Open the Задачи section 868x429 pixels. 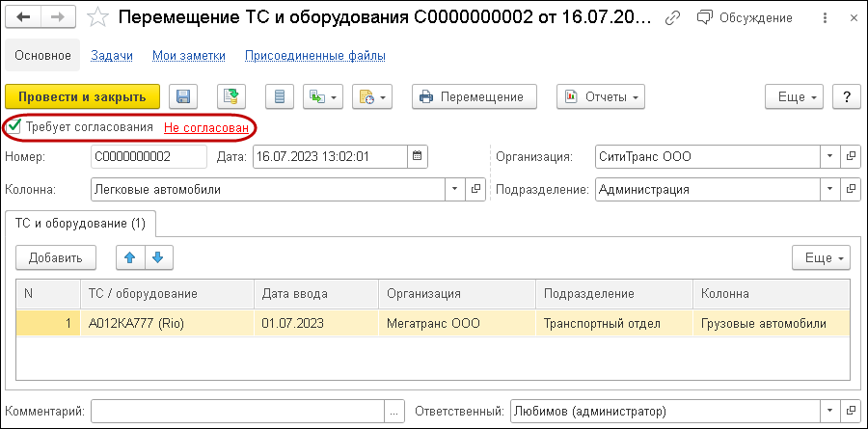112,56
